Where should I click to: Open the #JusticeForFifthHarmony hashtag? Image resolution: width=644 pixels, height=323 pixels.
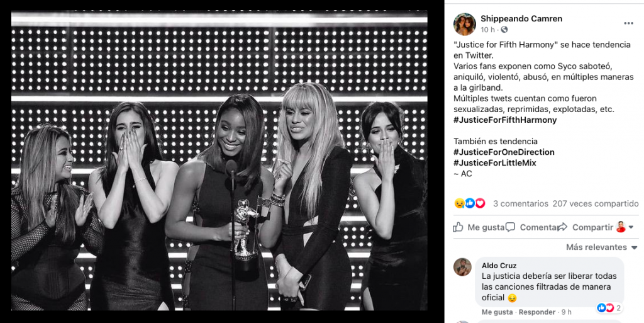point(505,120)
